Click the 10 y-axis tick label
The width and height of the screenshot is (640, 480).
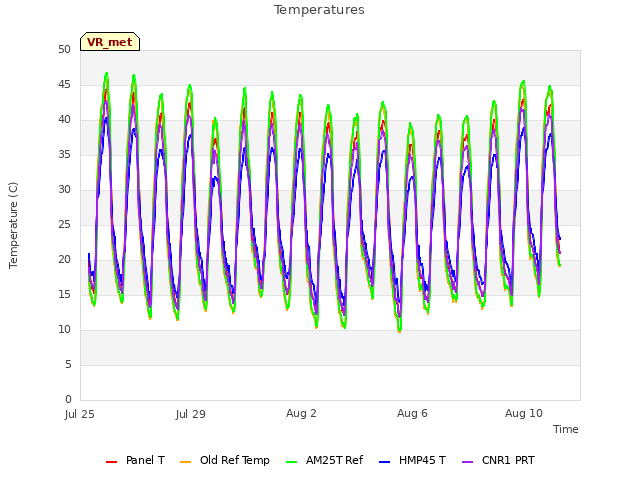(x=64, y=330)
